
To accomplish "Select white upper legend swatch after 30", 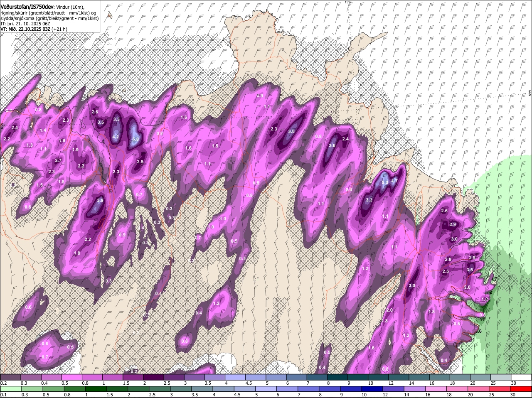I will (521, 377).
